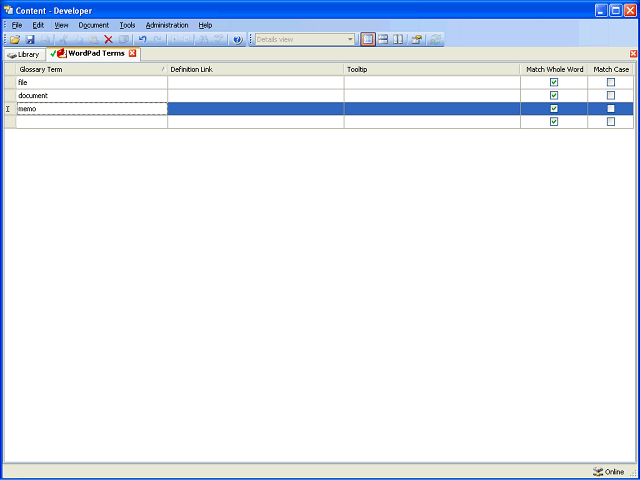Open the Administration menu

coord(167,25)
